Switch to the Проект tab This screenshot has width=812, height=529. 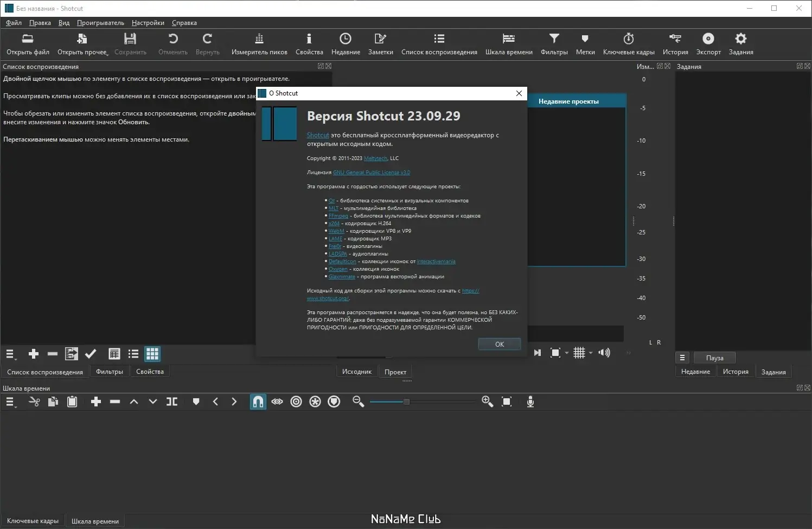pyautogui.click(x=395, y=372)
